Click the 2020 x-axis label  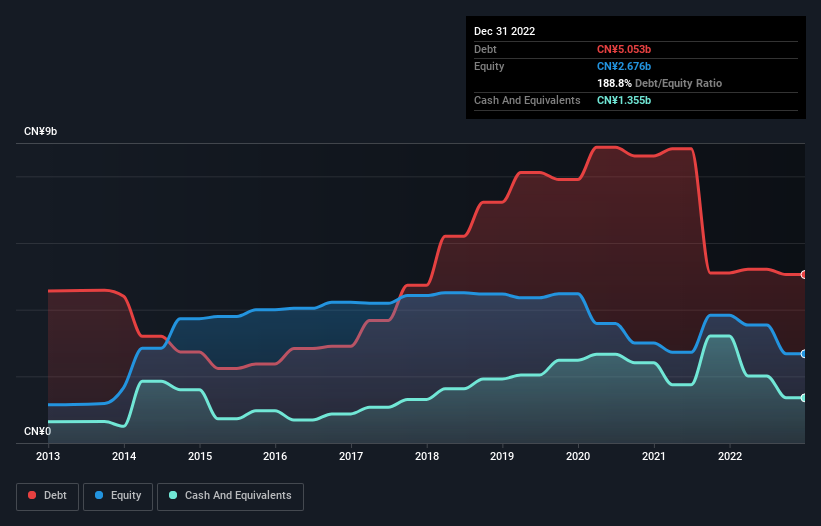click(578, 456)
